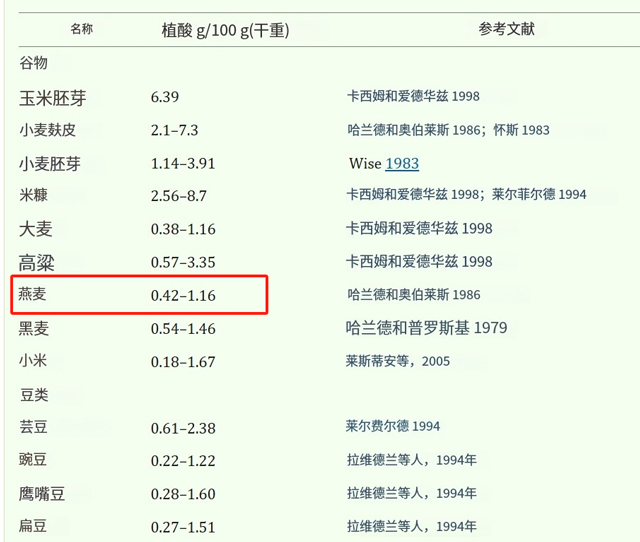Screen dimensions: 640x542
Task: Click the 植酸 g/100 g(干重) column header
Action: (225, 30)
